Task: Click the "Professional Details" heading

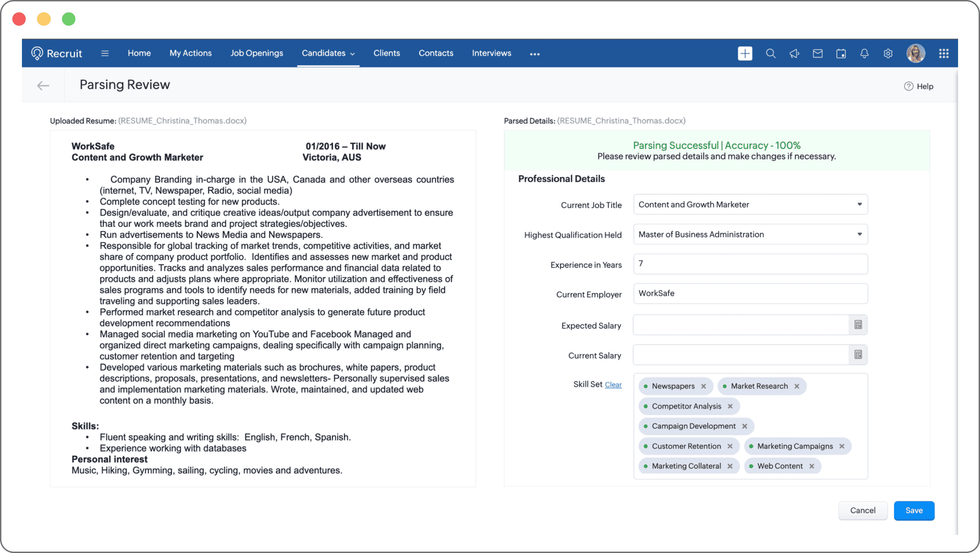Action: pyautogui.click(x=561, y=179)
